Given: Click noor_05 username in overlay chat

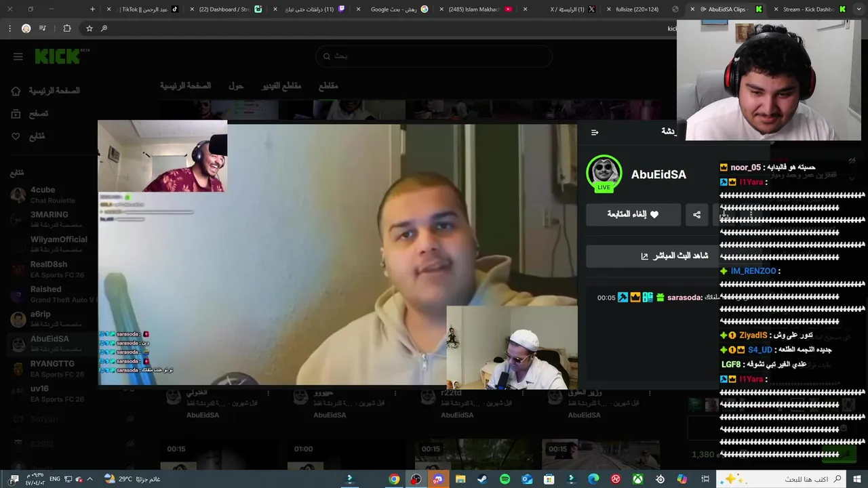Looking at the screenshot, I should click(745, 167).
